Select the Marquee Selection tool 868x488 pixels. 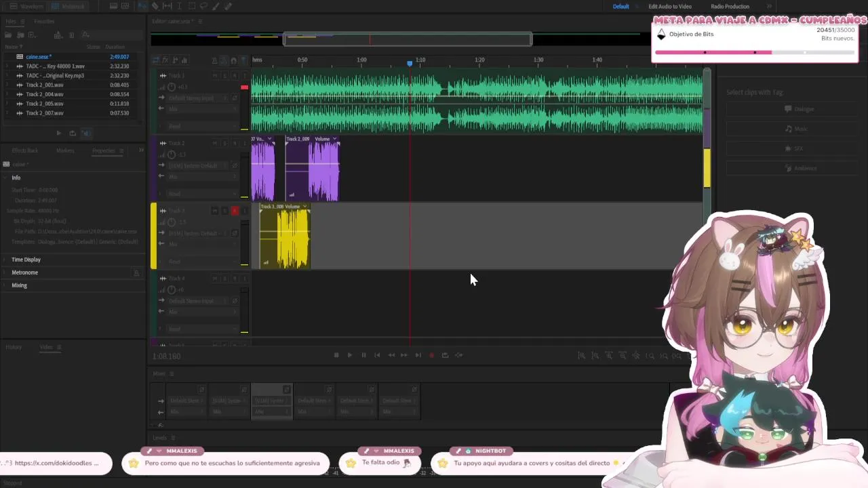[192, 6]
